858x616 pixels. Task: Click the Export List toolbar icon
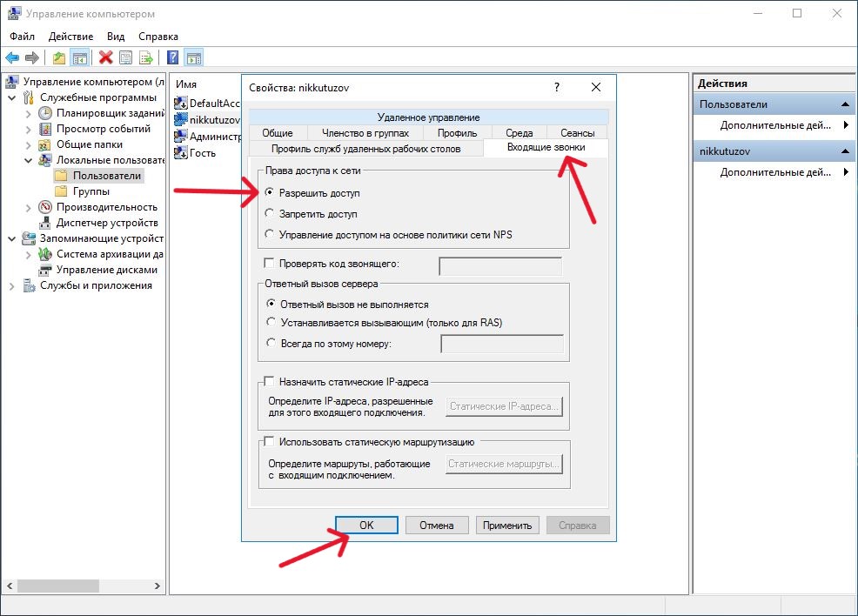click(x=146, y=58)
